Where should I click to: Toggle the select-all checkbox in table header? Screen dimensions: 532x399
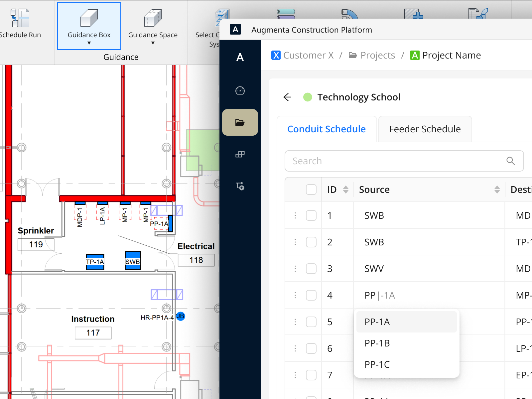click(x=311, y=189)
